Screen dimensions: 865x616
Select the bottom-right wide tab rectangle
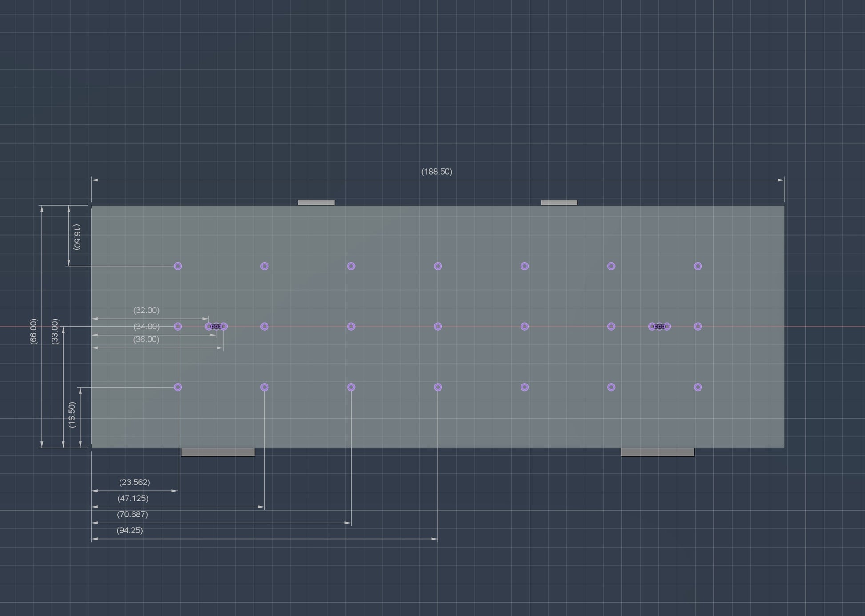(x=657, y=452)
